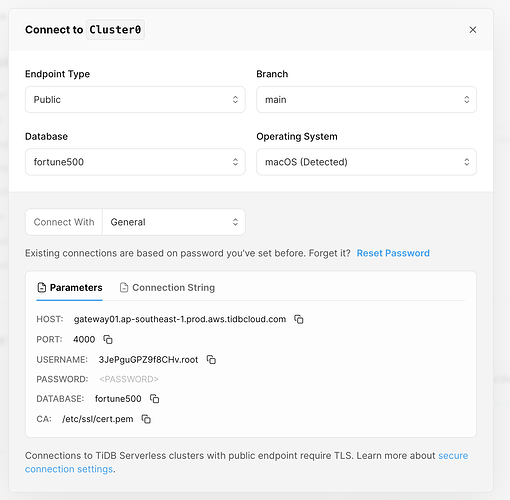Screen dimensions: 510x500
Task: Copy the DATABASE name fortune500
Action: point(154,399)
